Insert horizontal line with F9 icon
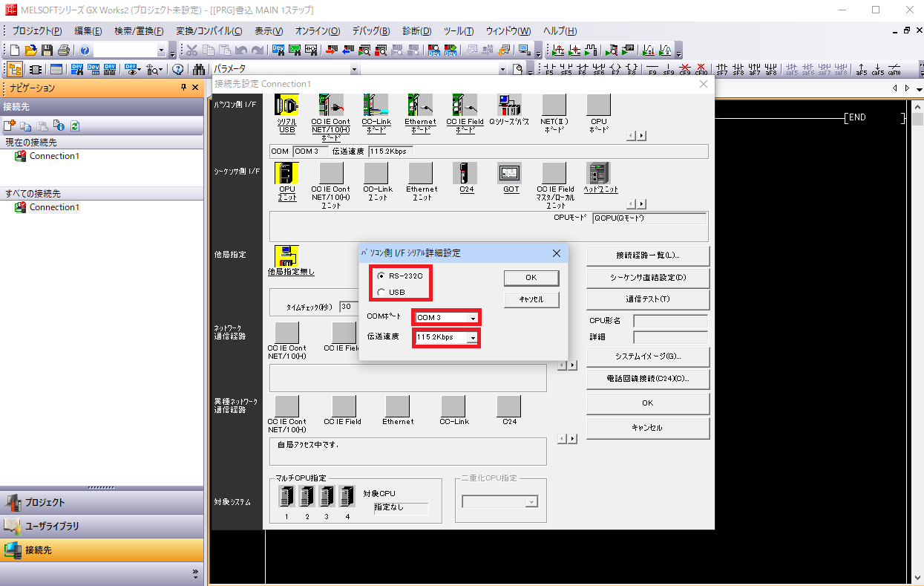 [652, 70]
